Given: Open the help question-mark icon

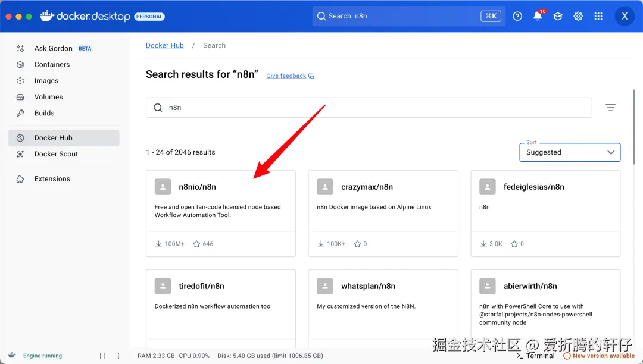Looking at the screenshot, I should (517, 17).
